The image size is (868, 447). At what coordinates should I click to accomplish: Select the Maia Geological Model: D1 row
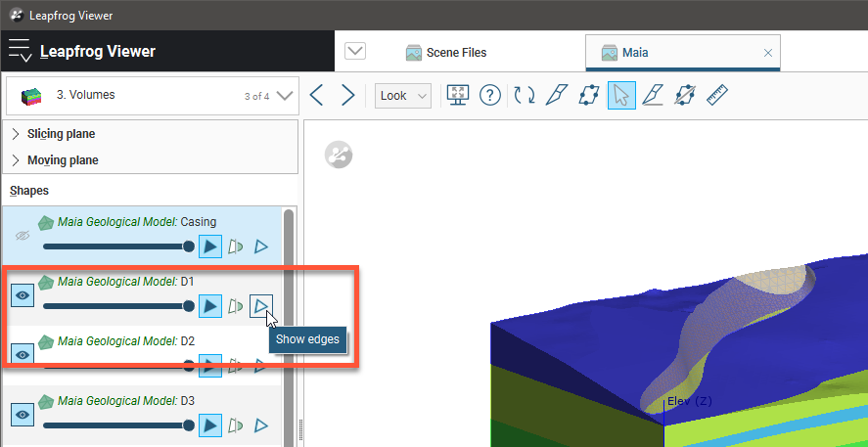142,295
